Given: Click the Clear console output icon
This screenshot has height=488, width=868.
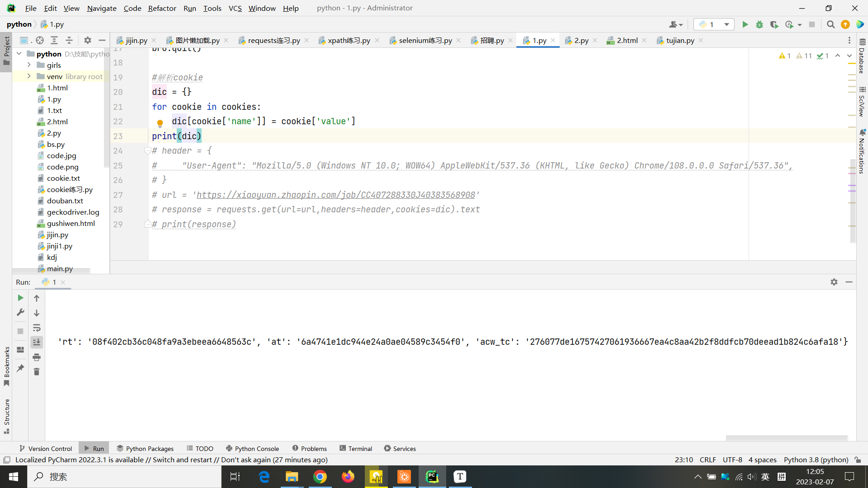Looking at the screenshot, I should pyautogui.click(x=37, y=372).
